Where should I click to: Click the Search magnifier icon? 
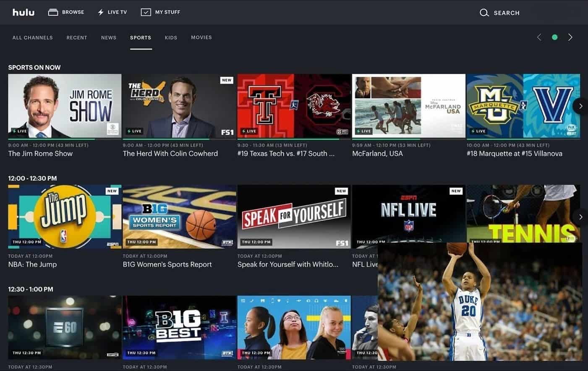click(484, 13)
